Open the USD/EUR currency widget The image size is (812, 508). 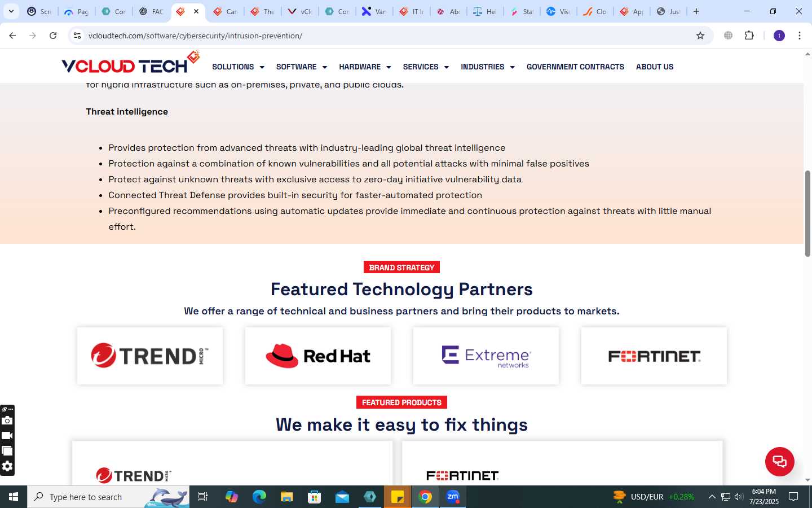[654, 497]
